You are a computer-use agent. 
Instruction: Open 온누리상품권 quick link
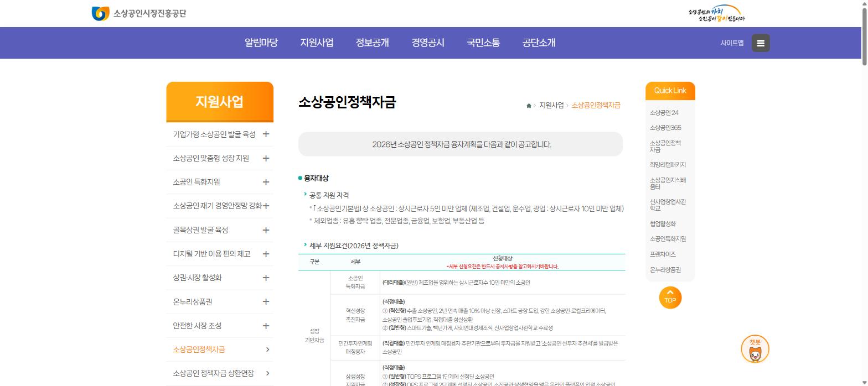(x=665, y=270)
